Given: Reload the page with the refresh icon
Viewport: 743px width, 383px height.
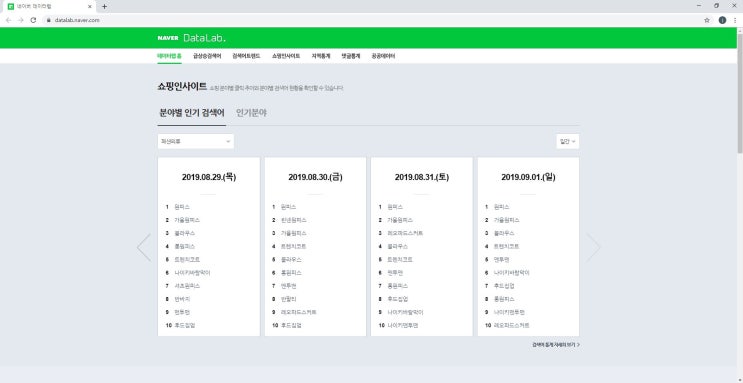Looking at the screenshot, I should pyautogui.click(x=34, y=20).
